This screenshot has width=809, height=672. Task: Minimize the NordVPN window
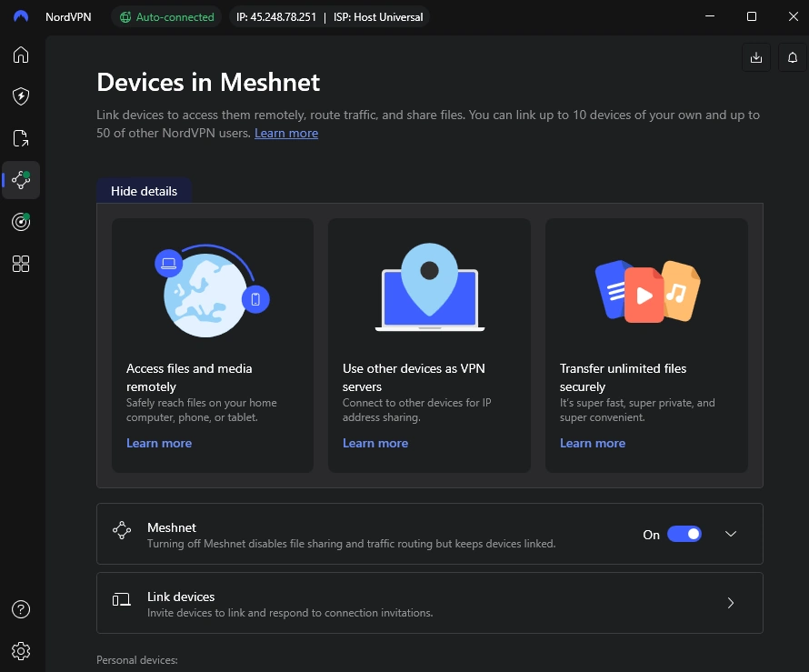(710, 16)
